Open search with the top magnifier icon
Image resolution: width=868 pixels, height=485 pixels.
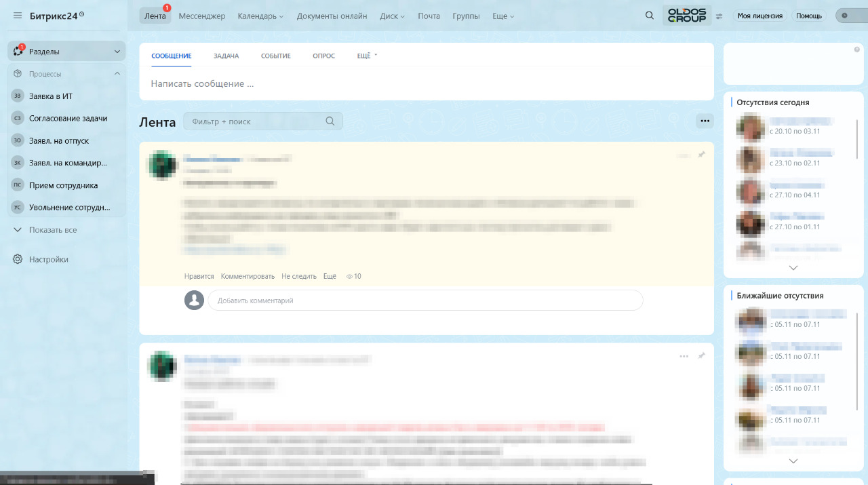click(650, 16)
